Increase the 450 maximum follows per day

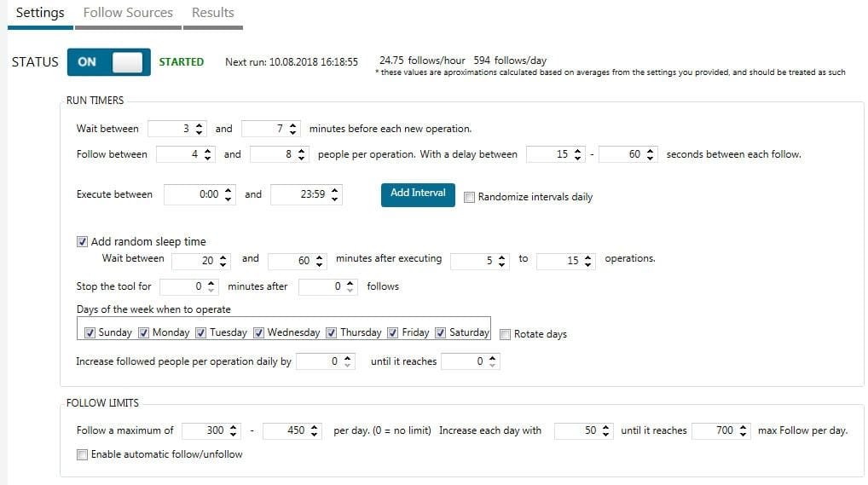(314, 427)
